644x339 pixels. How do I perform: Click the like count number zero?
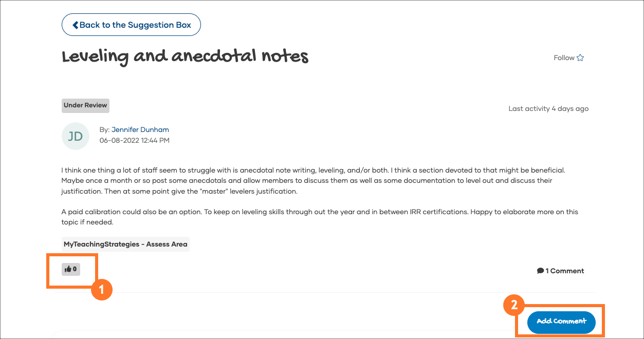[x=75, y=269]
